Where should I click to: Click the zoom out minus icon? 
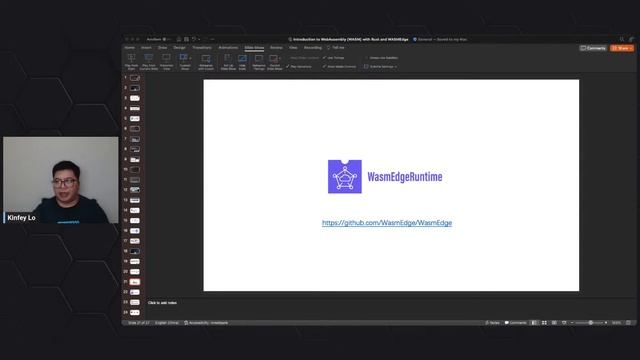click(x=572, y=323)
